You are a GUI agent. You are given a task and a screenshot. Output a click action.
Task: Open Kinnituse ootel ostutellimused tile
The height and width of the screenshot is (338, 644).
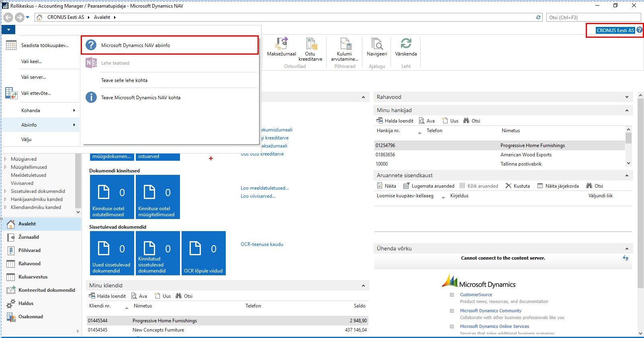112,197
